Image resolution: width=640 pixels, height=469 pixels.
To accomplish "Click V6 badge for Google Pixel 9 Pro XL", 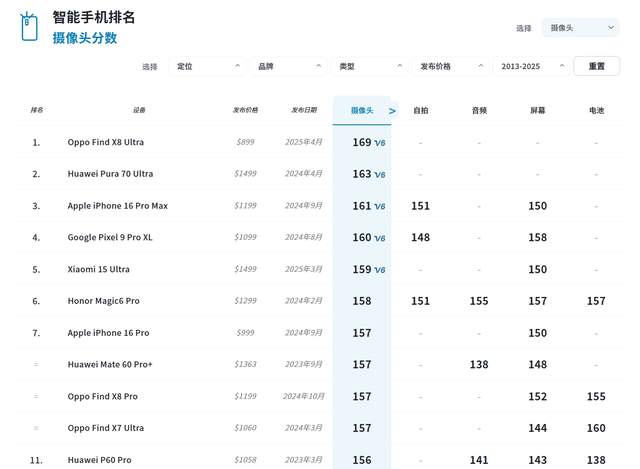I will (x=380, y=238).
